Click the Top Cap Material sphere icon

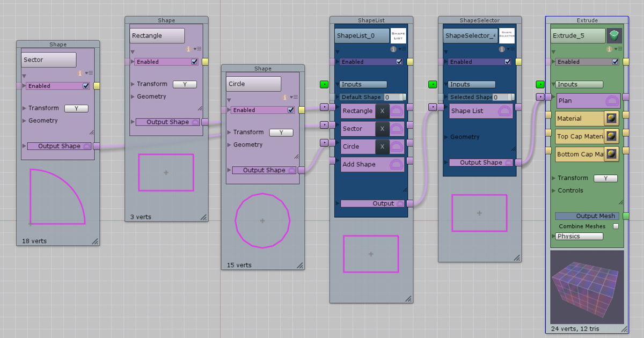click(611, 136)
